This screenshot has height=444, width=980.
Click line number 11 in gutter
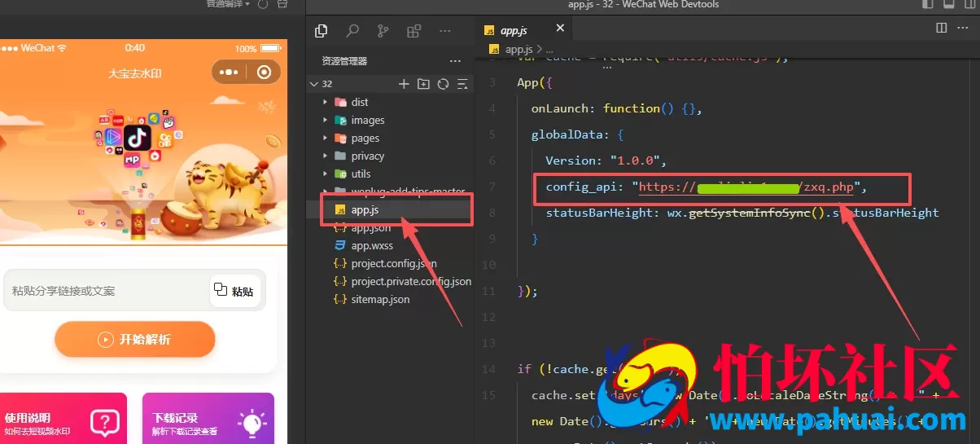tap(488, 291)
